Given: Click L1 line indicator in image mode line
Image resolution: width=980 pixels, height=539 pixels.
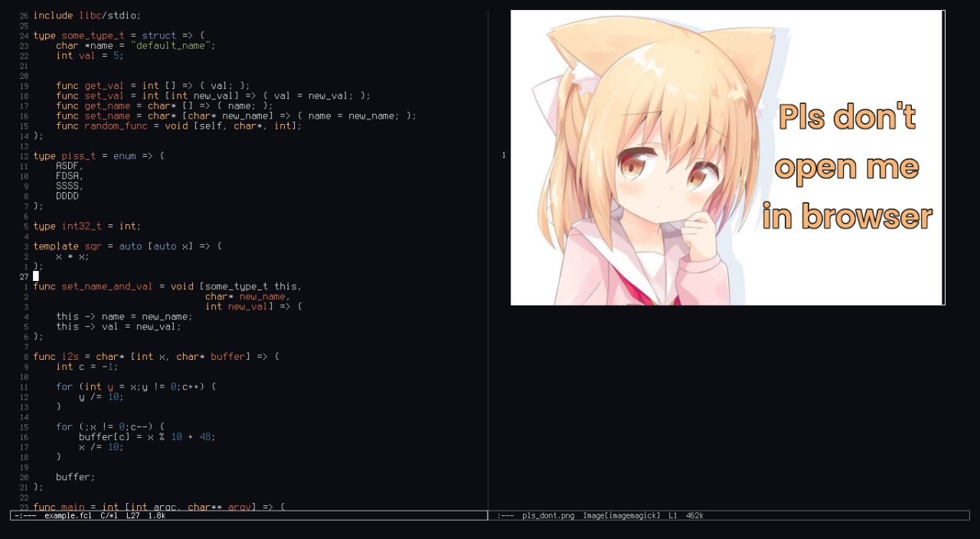Looking at the screenshot, I should 673,516.
